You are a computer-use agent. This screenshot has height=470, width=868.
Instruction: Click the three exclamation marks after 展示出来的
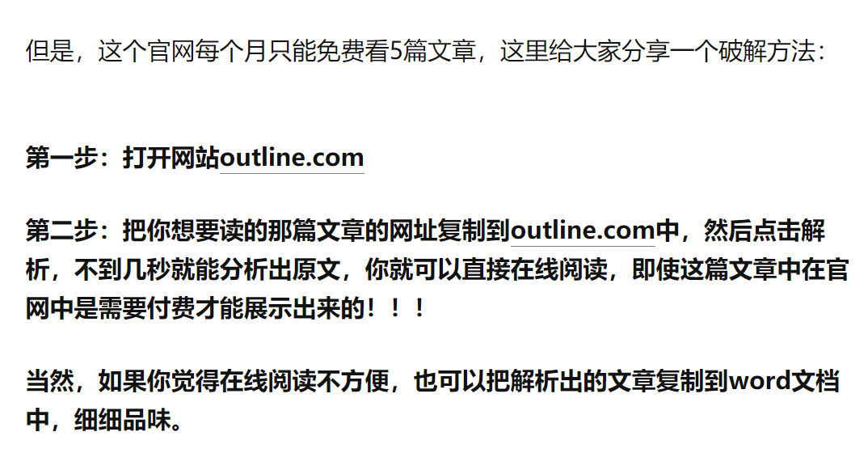click(x=395, y=308)
